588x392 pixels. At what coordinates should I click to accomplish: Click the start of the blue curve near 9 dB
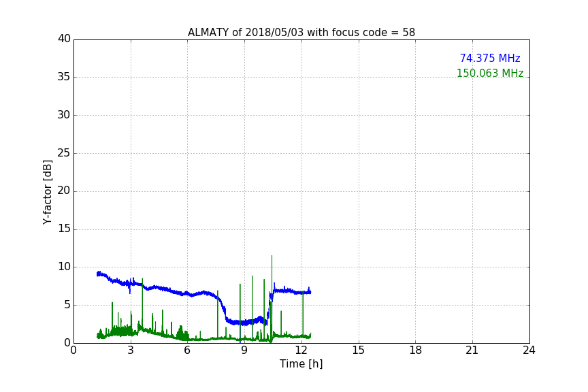(x=98, y=274)
